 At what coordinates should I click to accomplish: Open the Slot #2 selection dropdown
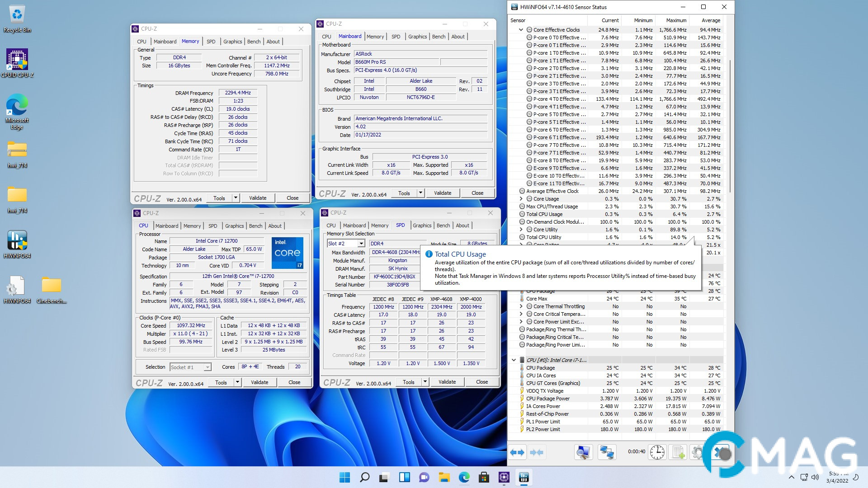click(361, 244)
